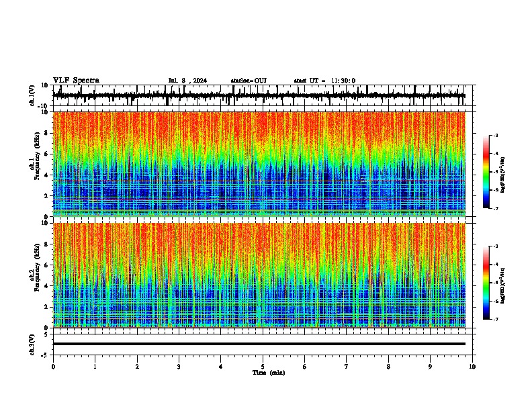Click the ch.2 spectrogram color scale bar
Viewport: 532px width, 411px height.
(x=486, y=283)
